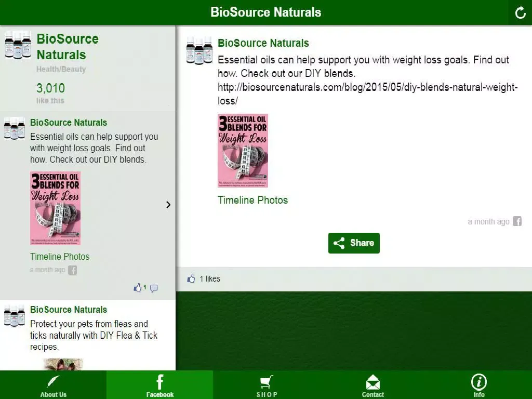Expand the weight loss post chevron
The height and width of the screenshot is (399, 532).
coord(168,205)
